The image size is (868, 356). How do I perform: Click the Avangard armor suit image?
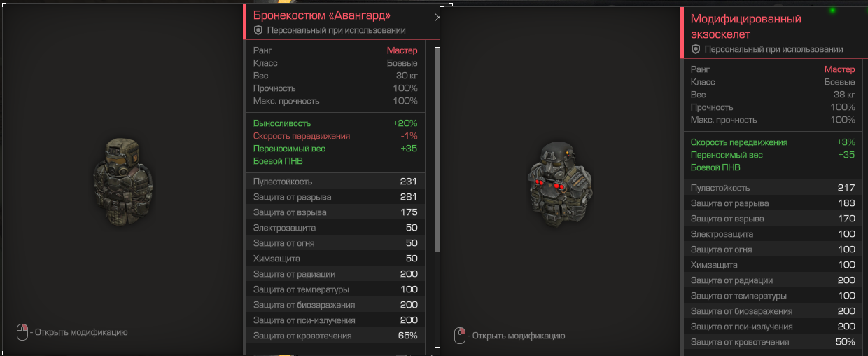[122, 178]
